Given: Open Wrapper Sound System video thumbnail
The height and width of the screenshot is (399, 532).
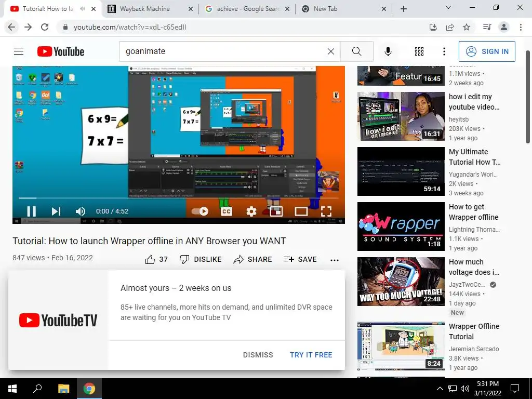Looking at the screenshot, I should click(401, 227).
